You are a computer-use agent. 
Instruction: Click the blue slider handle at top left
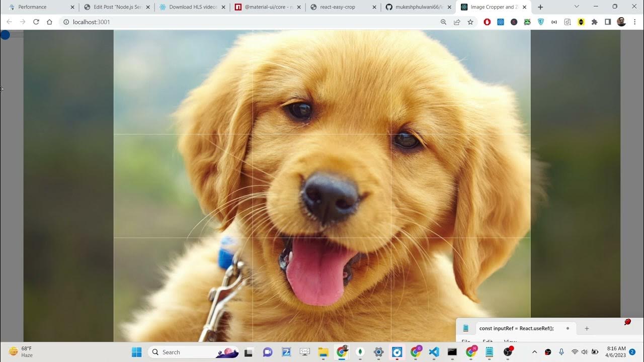5,35
